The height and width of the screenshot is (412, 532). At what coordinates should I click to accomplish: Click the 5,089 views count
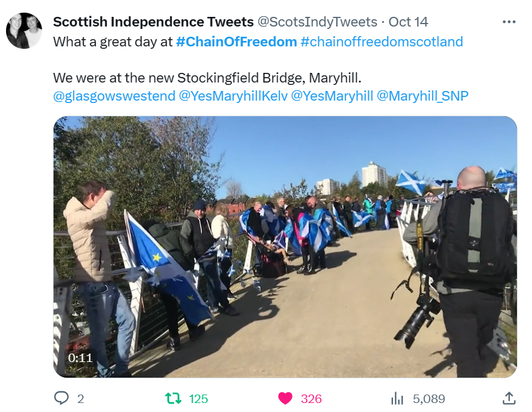(x=429, y=399)
